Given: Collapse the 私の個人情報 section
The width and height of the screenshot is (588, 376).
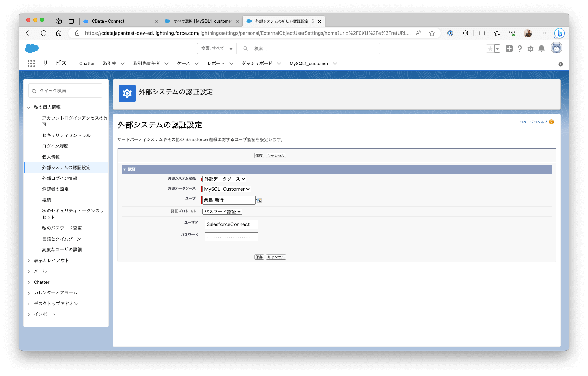Looking at the screenshot, I should (29, 107).
